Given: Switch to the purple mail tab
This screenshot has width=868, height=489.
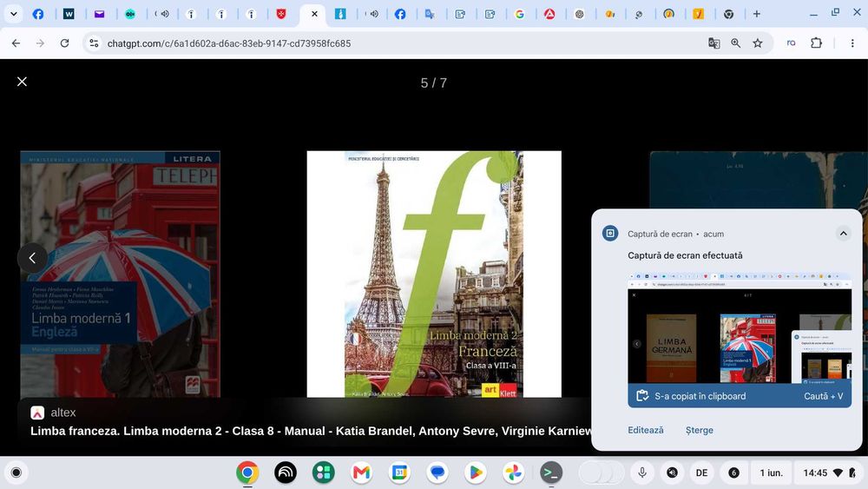Looking at the screenshot, I should 99,14.
